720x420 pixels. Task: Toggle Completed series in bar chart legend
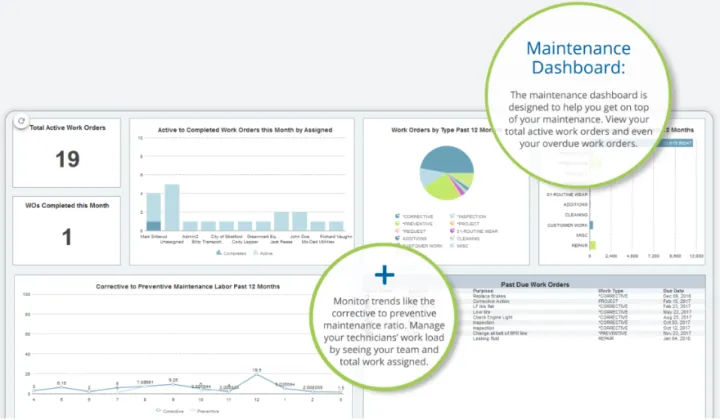click(218, 251)
